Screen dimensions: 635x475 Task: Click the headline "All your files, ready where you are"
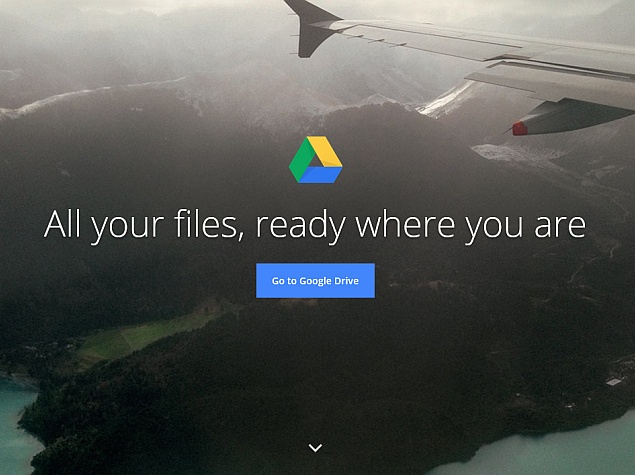click(315, 225)
